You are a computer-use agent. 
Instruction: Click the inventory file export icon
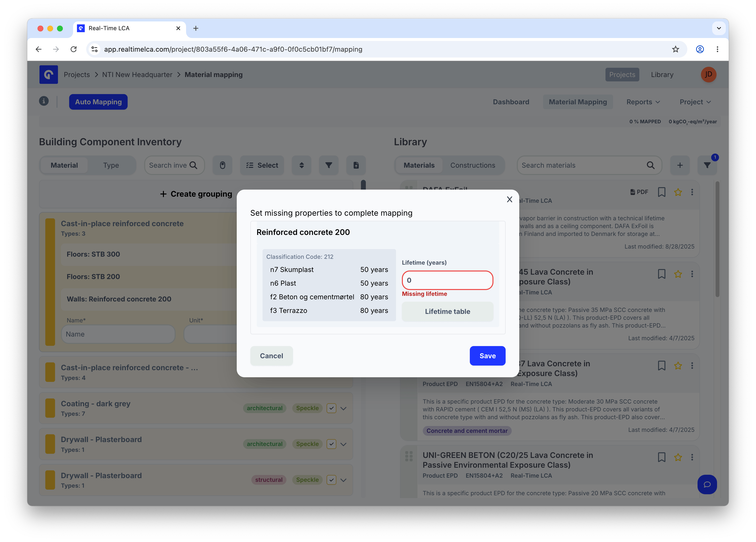tap(356, 165)
